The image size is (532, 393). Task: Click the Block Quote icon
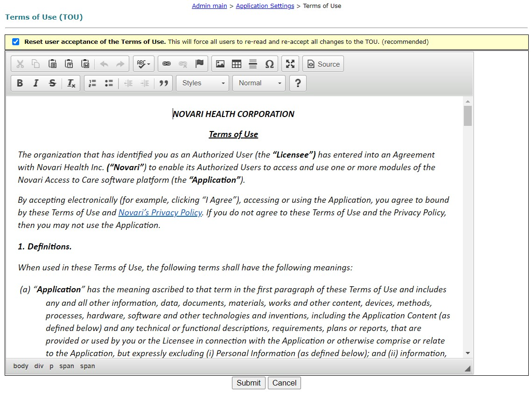(164, 83)
